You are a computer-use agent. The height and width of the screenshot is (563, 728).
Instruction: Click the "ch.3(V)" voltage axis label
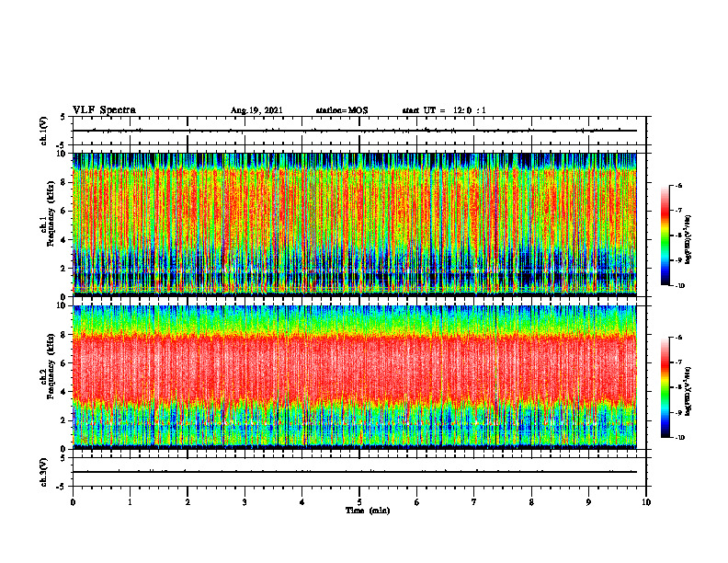coord(44,472)
